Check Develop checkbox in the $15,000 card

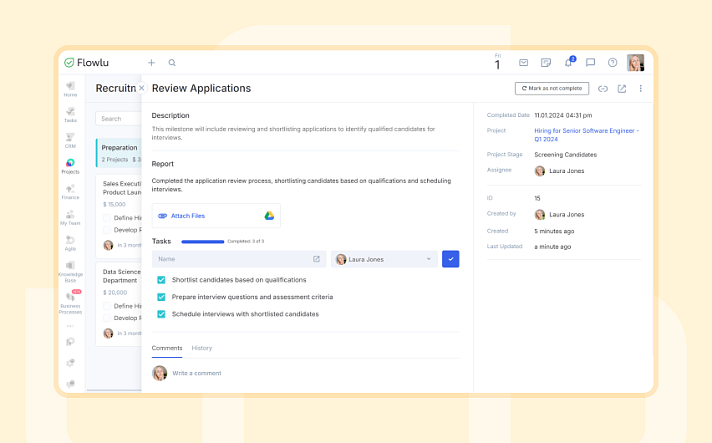click(x=107, y=230)
